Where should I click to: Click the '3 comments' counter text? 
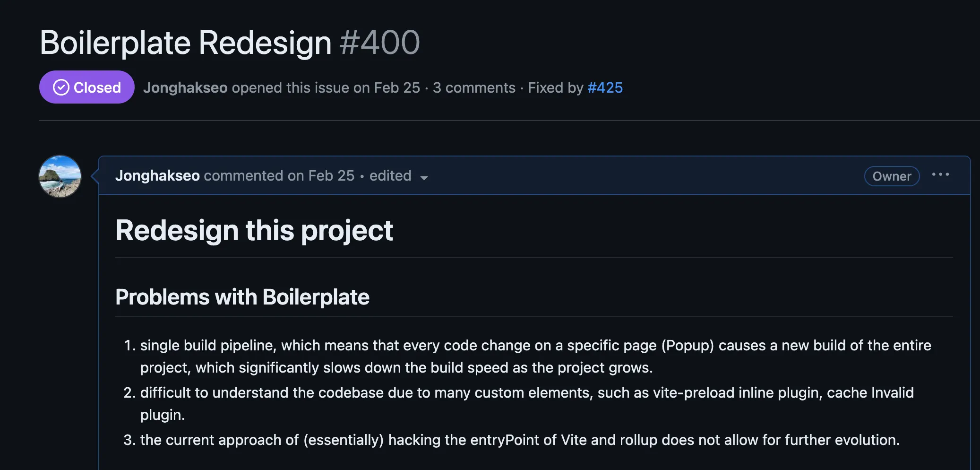coord(474,87)
